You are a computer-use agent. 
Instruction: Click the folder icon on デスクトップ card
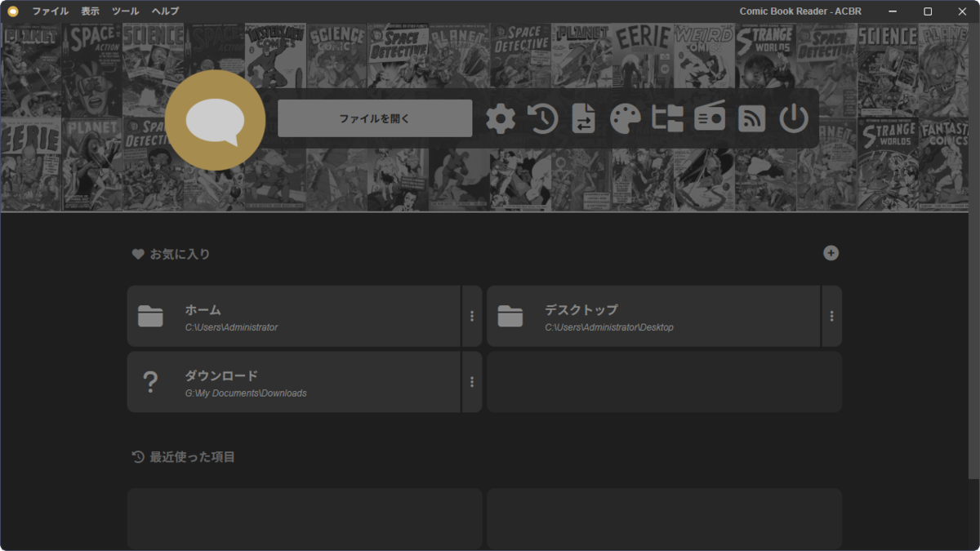pos(510,316)
